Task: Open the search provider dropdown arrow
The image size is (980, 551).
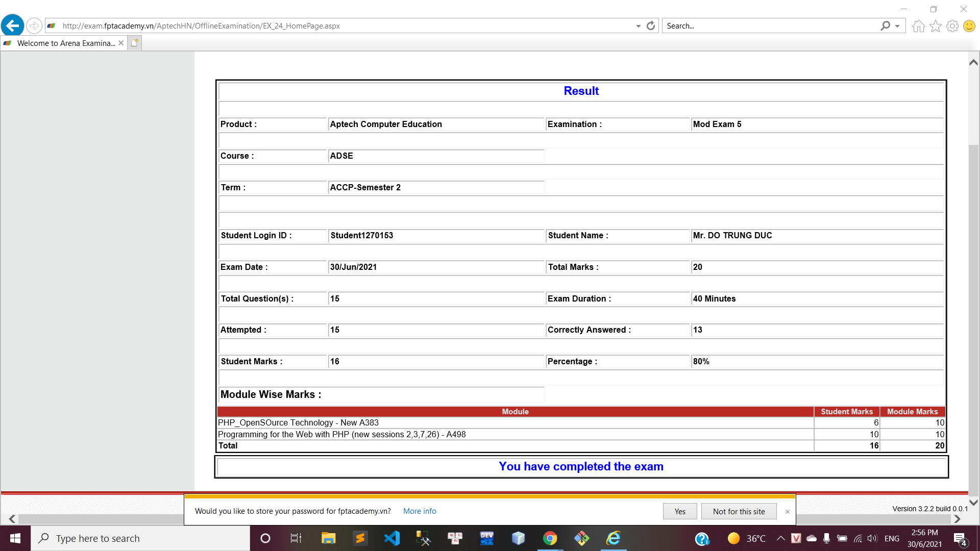Action: [897, 26]
